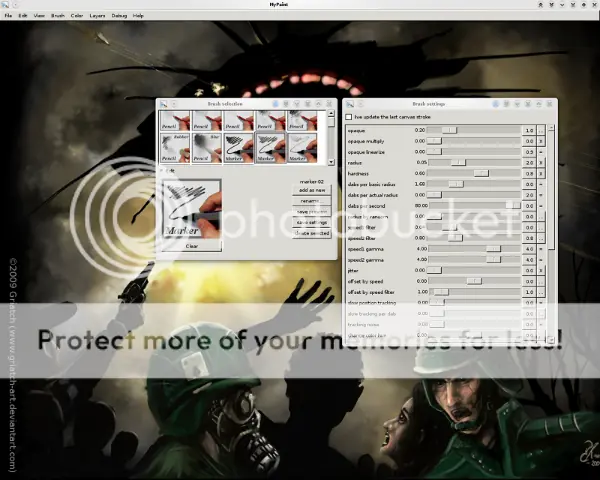Select the Rubber pencil brush thumbnail

175,148
